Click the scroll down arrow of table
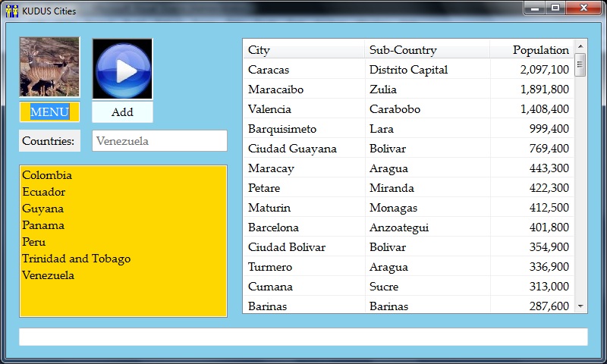 (581, 306)
